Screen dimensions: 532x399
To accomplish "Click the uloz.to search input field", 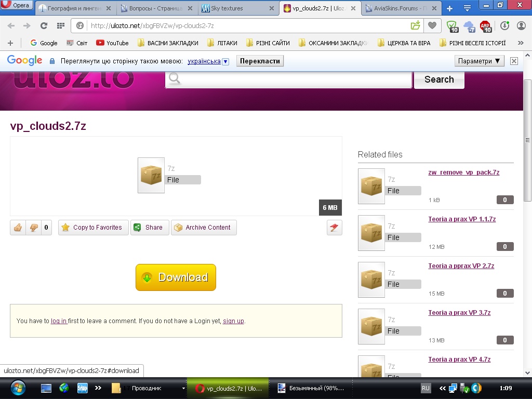I will point(288,79).
